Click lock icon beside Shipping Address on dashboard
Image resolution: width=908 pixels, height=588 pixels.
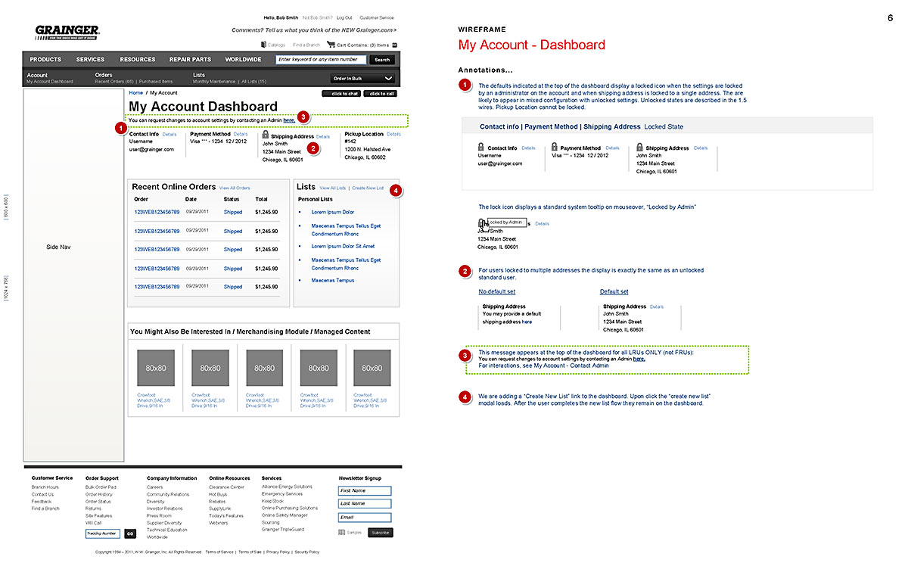[265, 135]
